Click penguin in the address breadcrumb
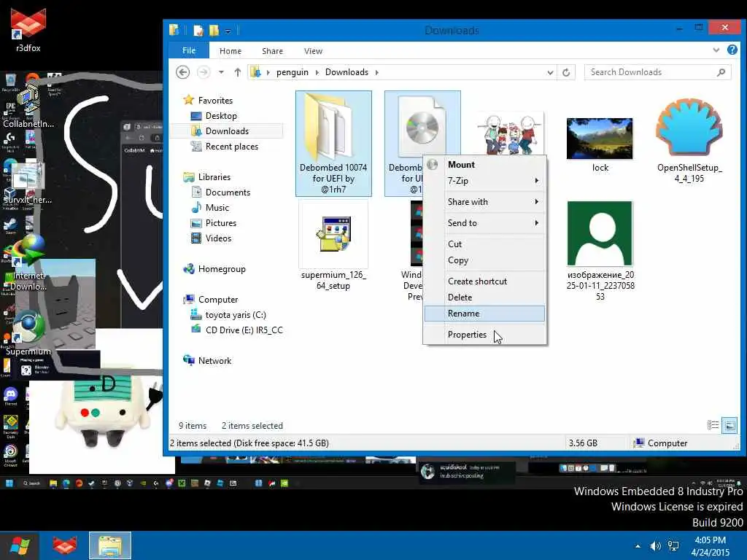This screenshot has width=747, height=560. pyautogui.click(x=292, y=72)
